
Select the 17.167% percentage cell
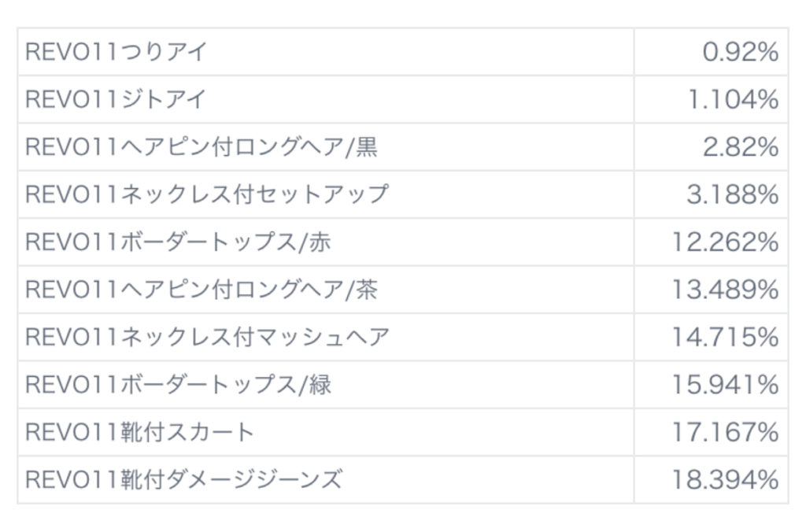725,432
